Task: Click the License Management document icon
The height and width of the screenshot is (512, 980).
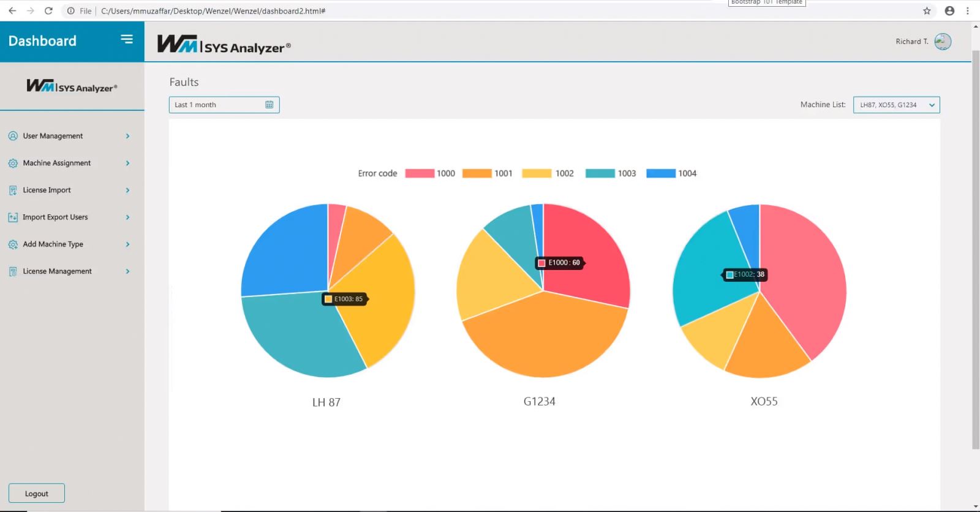Action: click(13, 271)
